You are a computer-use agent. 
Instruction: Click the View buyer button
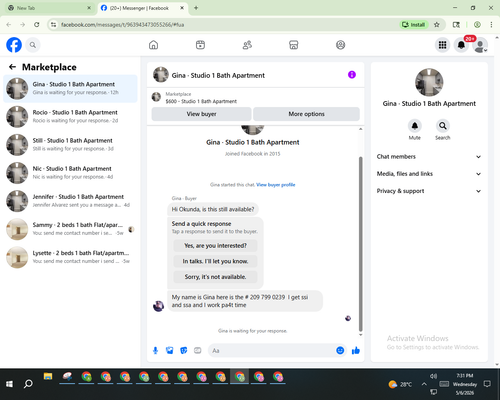point(201,114)
